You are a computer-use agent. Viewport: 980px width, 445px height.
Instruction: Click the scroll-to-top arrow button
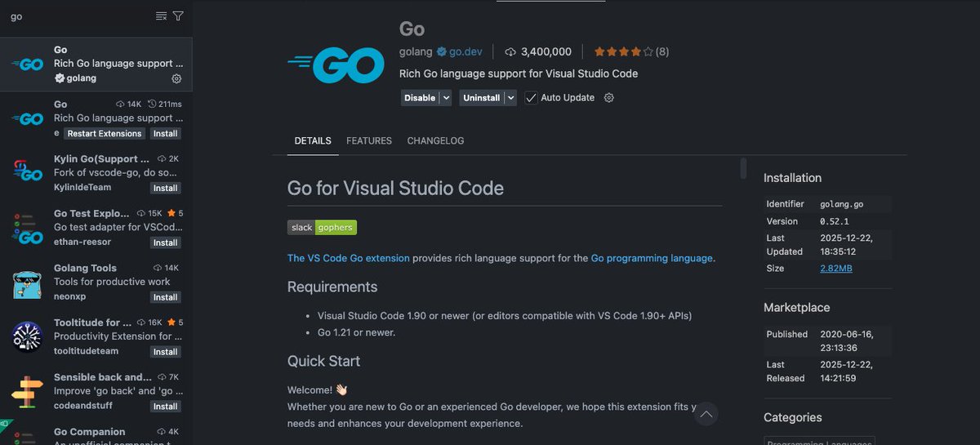click(706, 415)
